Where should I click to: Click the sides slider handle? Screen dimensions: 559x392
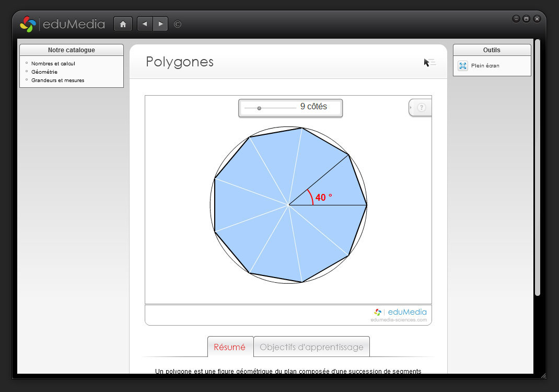point(259,108)
